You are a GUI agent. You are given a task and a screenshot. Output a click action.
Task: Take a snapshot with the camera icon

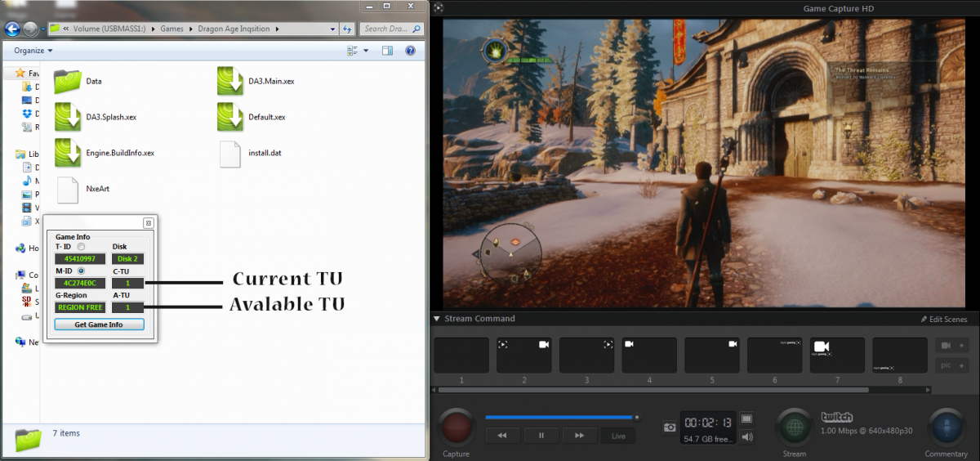670,427
